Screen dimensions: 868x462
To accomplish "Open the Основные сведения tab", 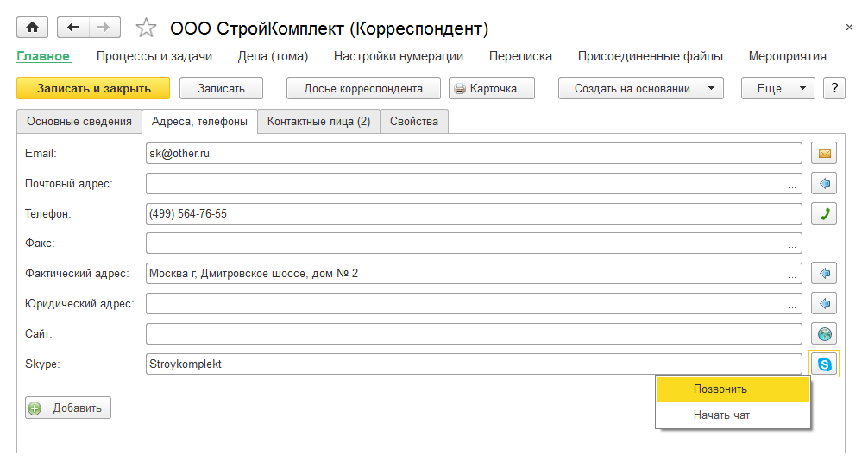I will tap(79, 122).
